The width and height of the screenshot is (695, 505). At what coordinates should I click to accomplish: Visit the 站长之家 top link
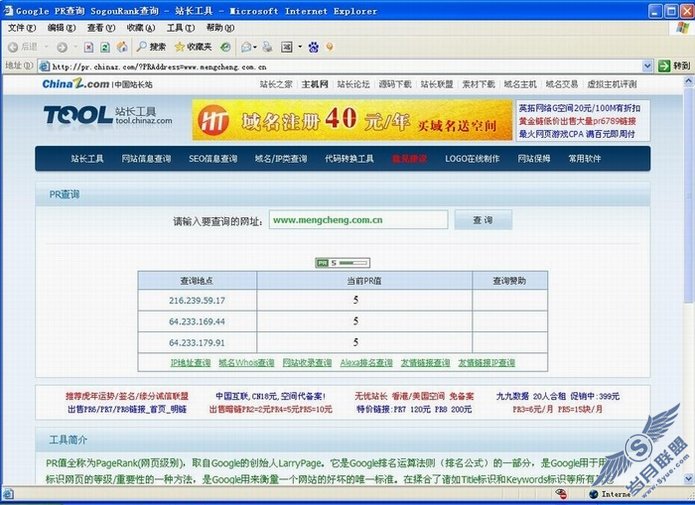(x=276, y=84)
